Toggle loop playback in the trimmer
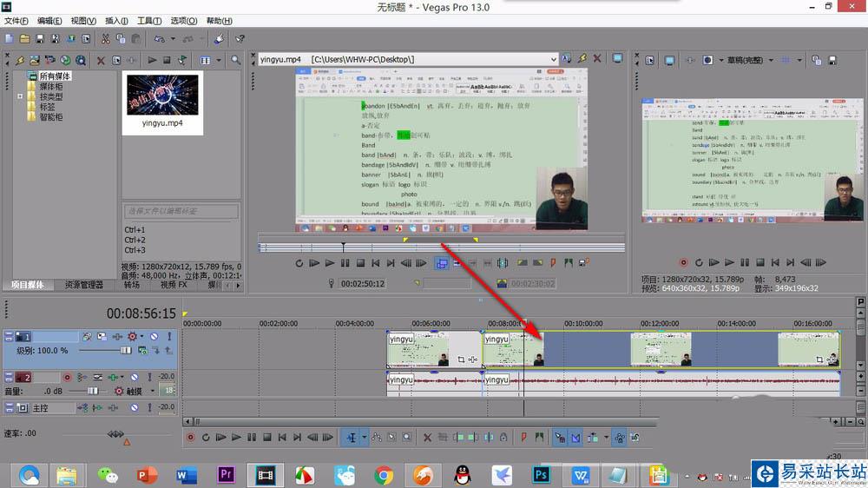Viewport: 868px width, 488px height. point(299,263)
